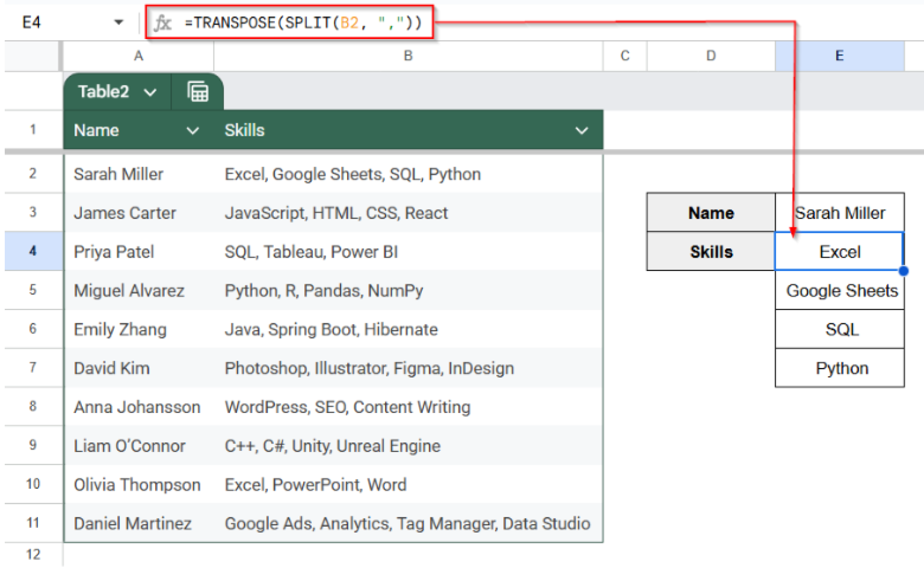Screen dimensions: 924x568
Task: Click the table view icon beside Table2
Action: coord(198,91)
